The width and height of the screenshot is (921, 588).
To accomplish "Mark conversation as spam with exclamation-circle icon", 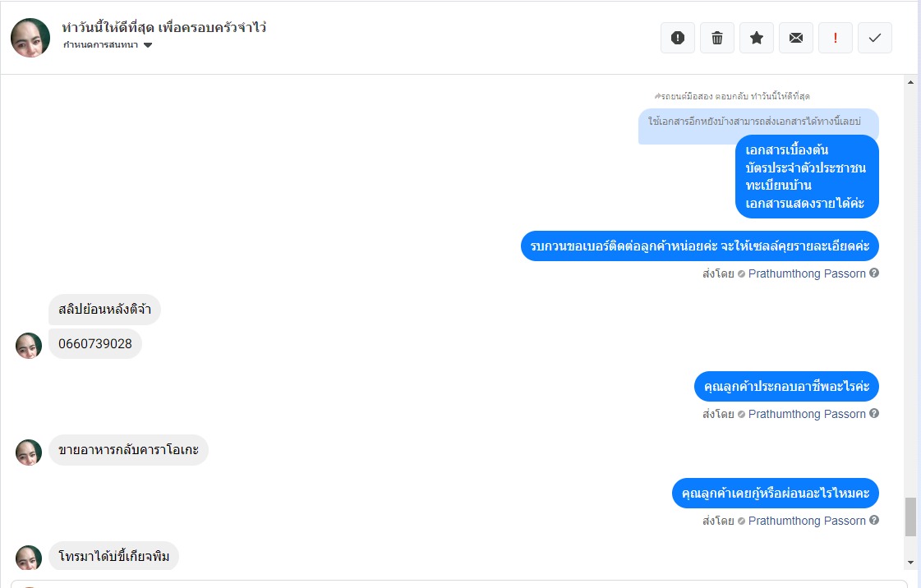I will point(677,38).
